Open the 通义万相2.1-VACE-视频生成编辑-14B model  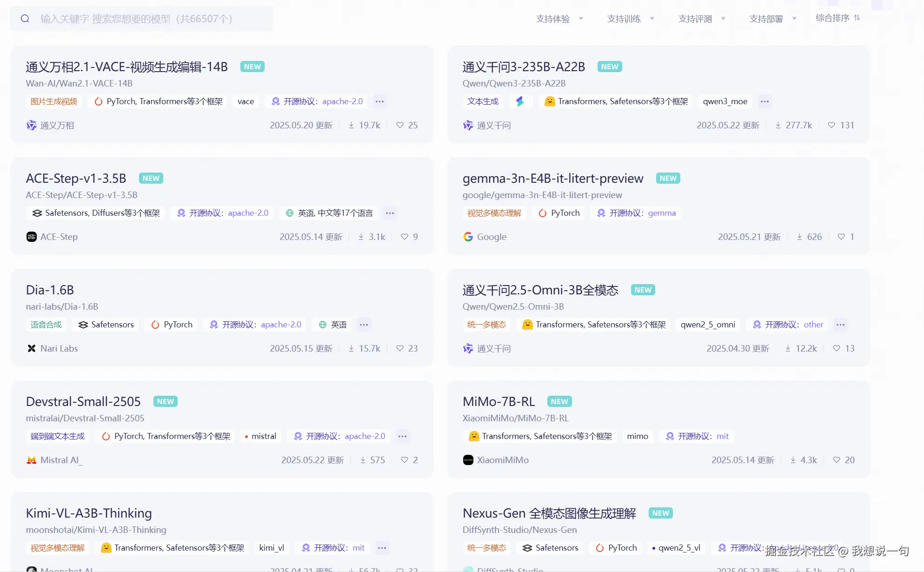[x=126, y=67]
